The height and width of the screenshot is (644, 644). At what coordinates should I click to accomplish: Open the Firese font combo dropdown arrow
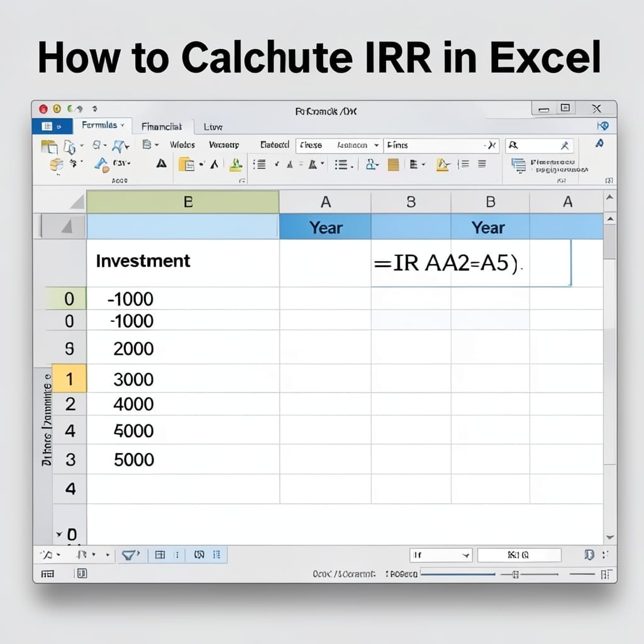376,145
